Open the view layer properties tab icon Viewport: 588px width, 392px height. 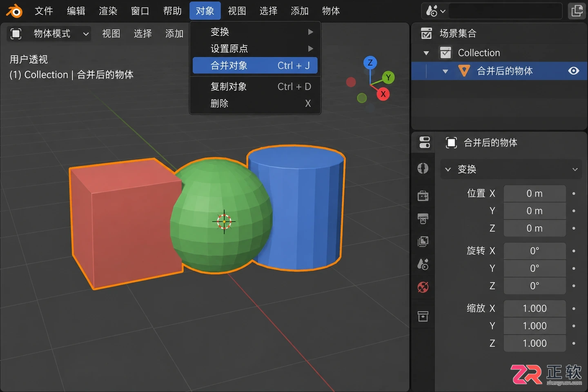point(423,241)
